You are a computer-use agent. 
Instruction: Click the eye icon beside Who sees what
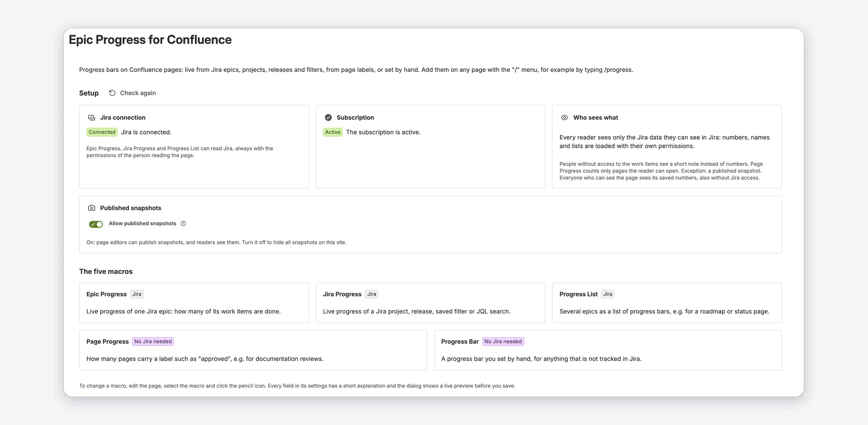[564, 118]
